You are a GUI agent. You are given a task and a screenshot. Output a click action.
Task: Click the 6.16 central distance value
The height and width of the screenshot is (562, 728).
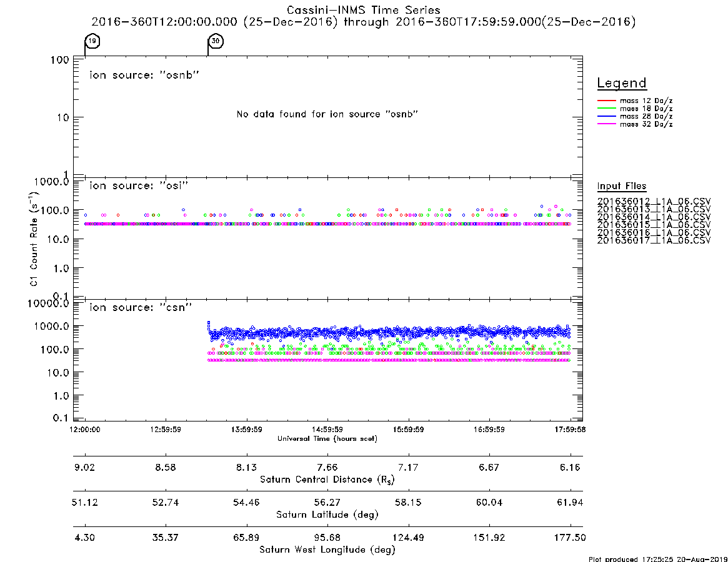point(570,467)
